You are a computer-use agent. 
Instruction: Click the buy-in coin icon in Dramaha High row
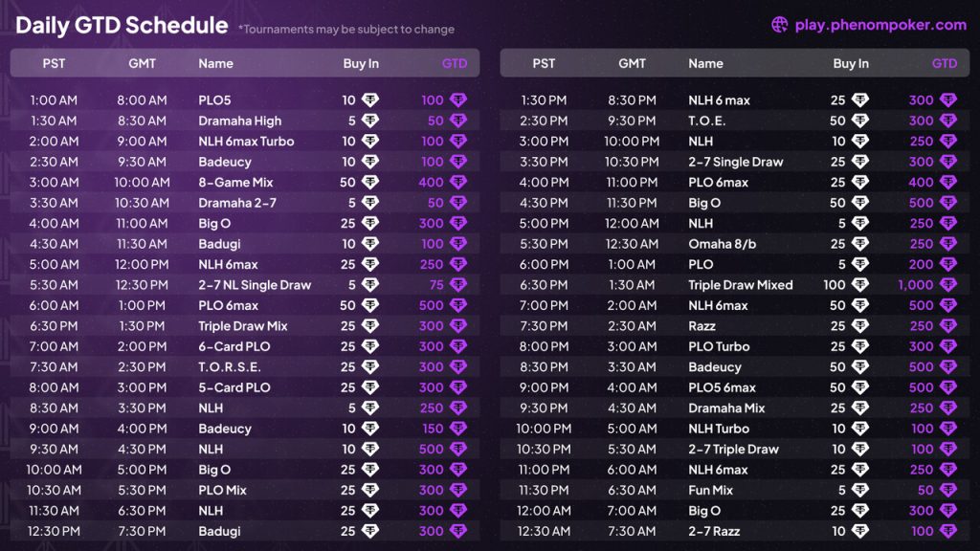point(370,121)
